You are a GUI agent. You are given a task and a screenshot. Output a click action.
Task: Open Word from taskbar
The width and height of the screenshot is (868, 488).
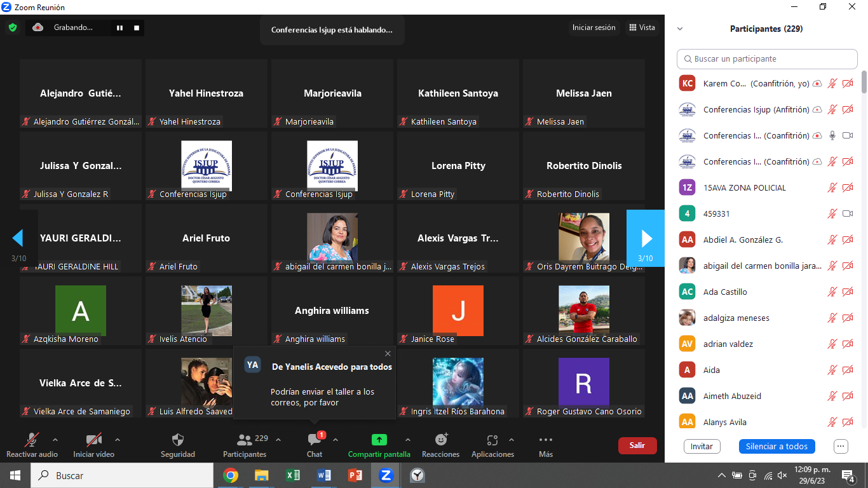(324, 475)
